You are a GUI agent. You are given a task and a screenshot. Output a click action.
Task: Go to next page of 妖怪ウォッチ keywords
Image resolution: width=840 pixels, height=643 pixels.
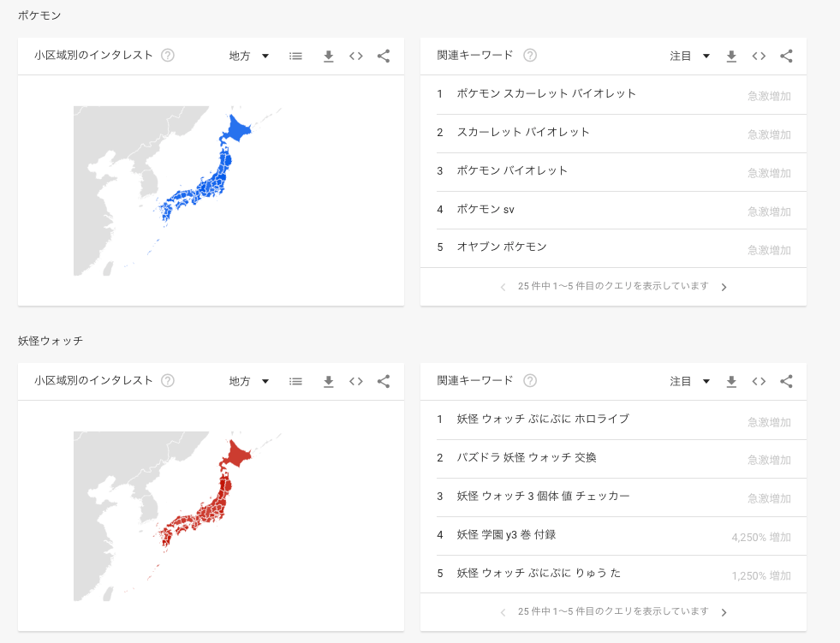tap(724, 612)
